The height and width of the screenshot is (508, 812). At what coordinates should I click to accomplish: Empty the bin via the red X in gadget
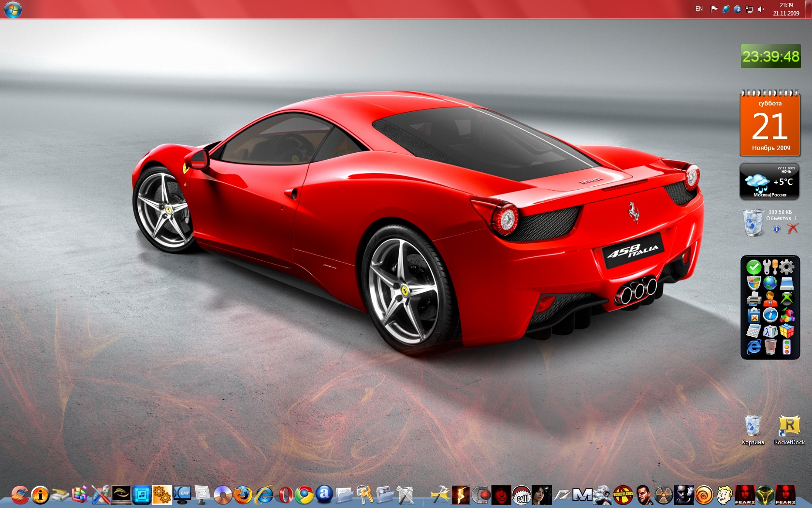[x=793, y=228]
